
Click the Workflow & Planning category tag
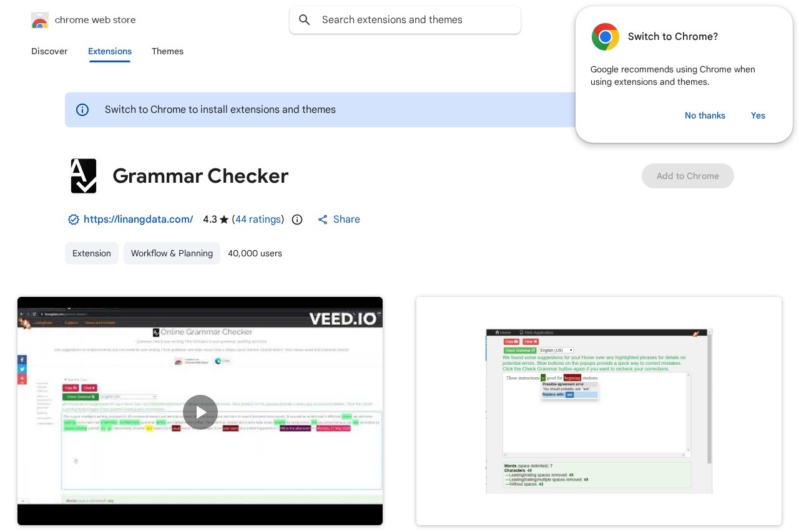pyautogui.click(x=172, y=253)
